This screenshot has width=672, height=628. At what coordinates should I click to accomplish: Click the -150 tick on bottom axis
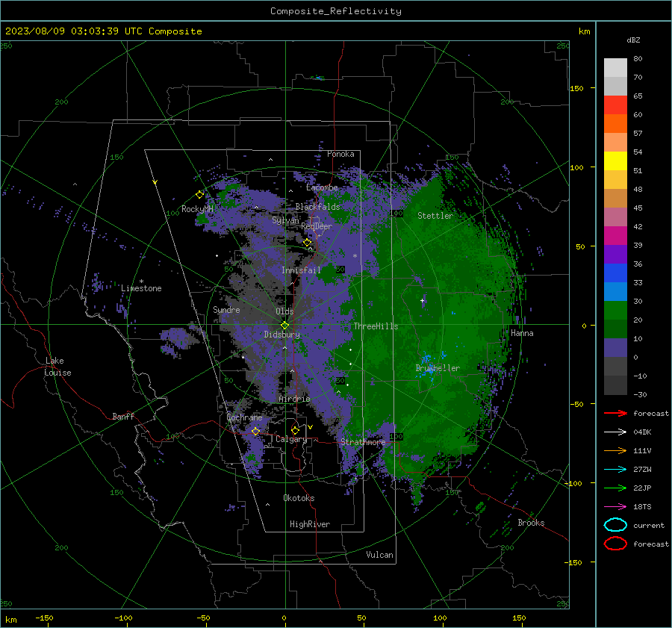click(44, 618)
